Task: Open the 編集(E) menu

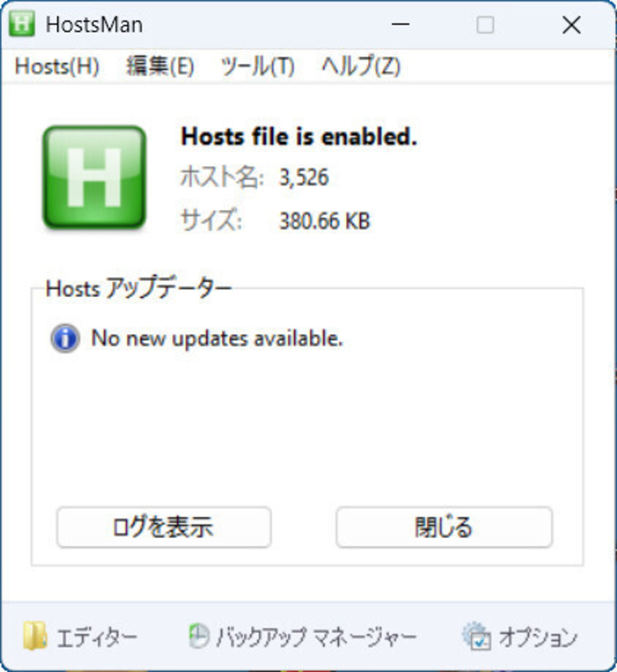Action: (160, 66)
